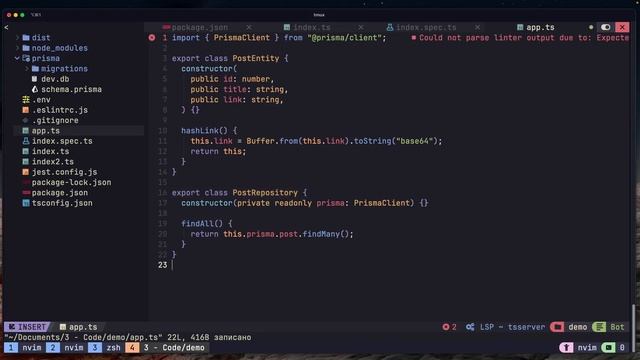Open jest.config.js in the tree
Image resolution: width=640 pixels, height=360 pixels.
tap(64, 172)
